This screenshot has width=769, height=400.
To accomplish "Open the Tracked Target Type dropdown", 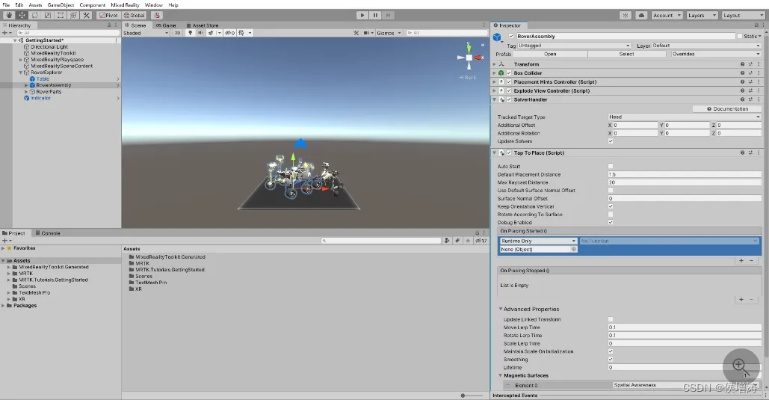I will tap(686, 117).
